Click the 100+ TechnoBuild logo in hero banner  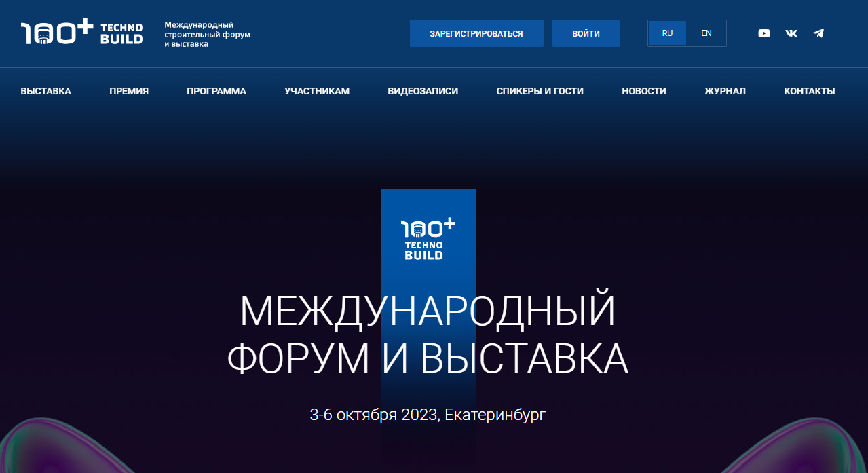tap(428, 239)
